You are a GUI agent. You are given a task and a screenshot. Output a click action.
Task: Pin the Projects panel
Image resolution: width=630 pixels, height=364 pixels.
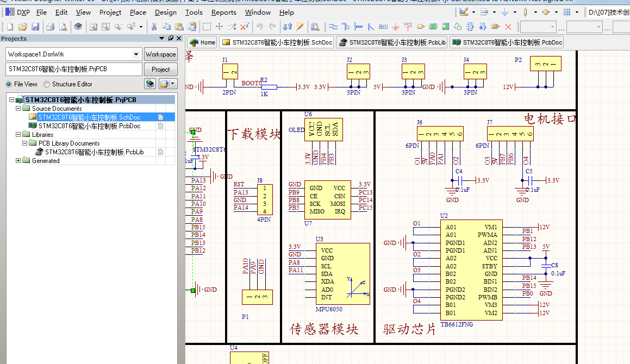[171, 38]
